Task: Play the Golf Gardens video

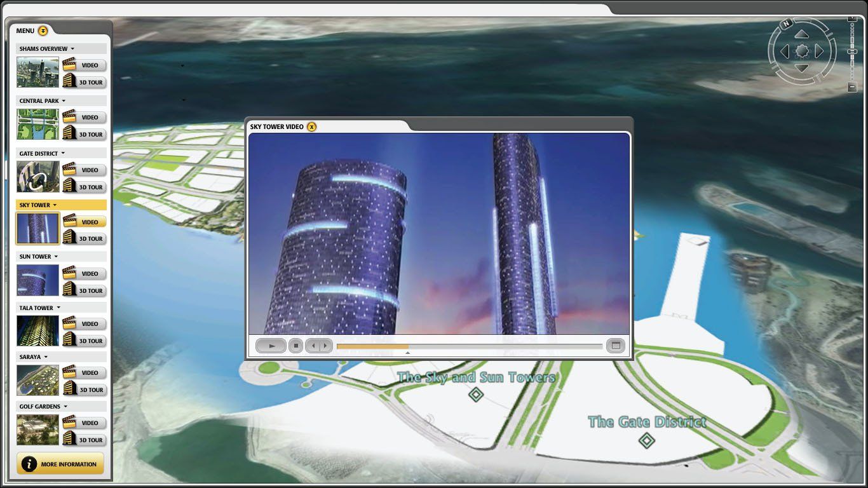Action: [85, 423]
